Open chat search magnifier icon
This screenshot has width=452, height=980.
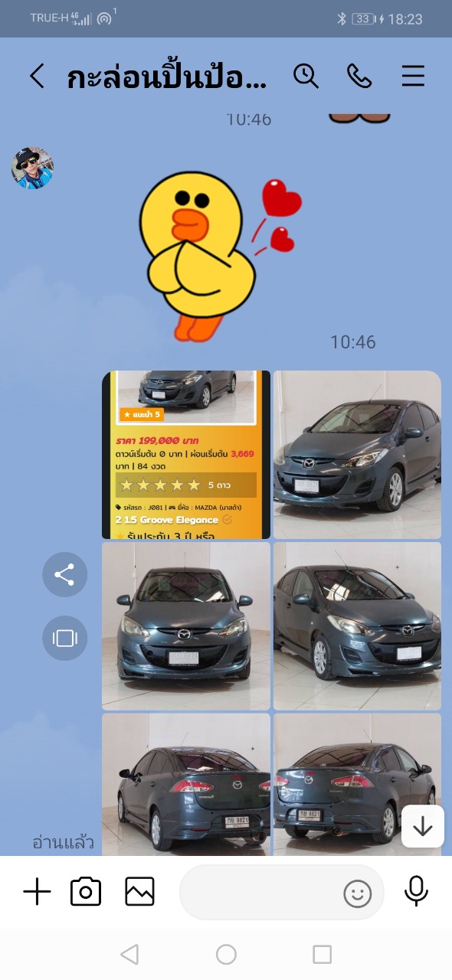pos(306,76)
